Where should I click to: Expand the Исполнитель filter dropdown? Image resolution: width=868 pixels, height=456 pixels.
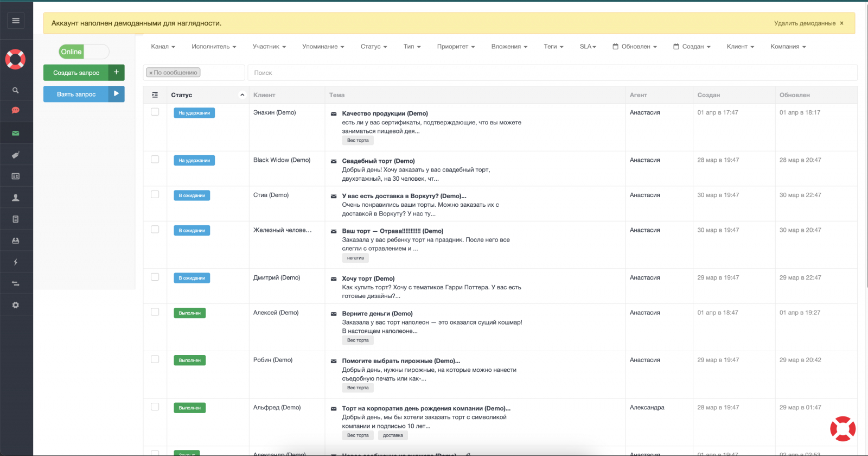pos(214,47)
